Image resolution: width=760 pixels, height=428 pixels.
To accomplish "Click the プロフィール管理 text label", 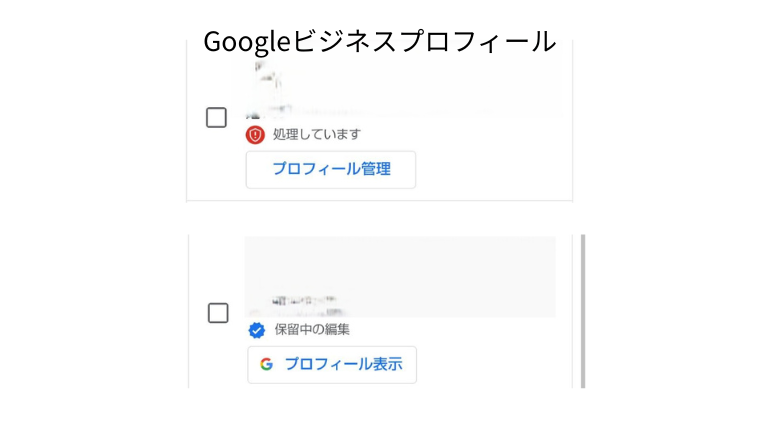I will point(332,169).
